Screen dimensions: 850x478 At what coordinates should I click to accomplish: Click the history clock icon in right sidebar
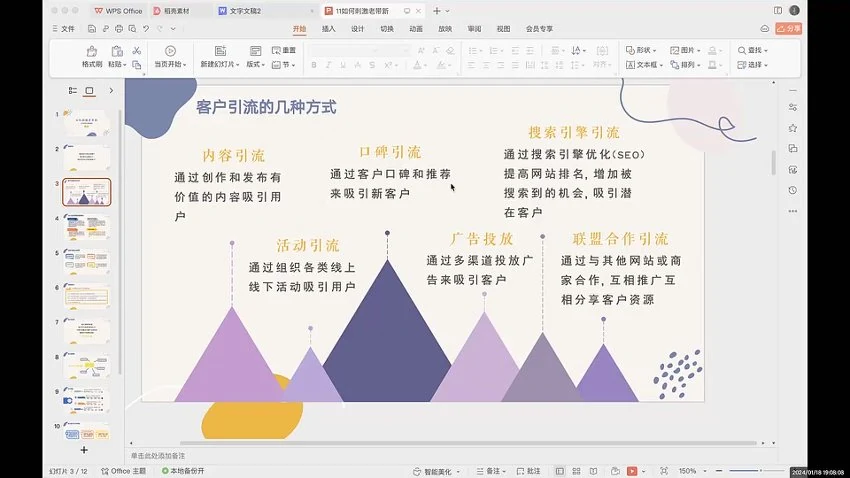coord(793,190)
